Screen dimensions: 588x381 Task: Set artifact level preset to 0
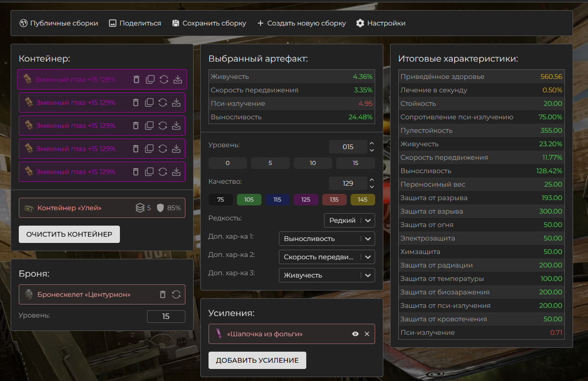pyautogui.click(x=228, y=163)
